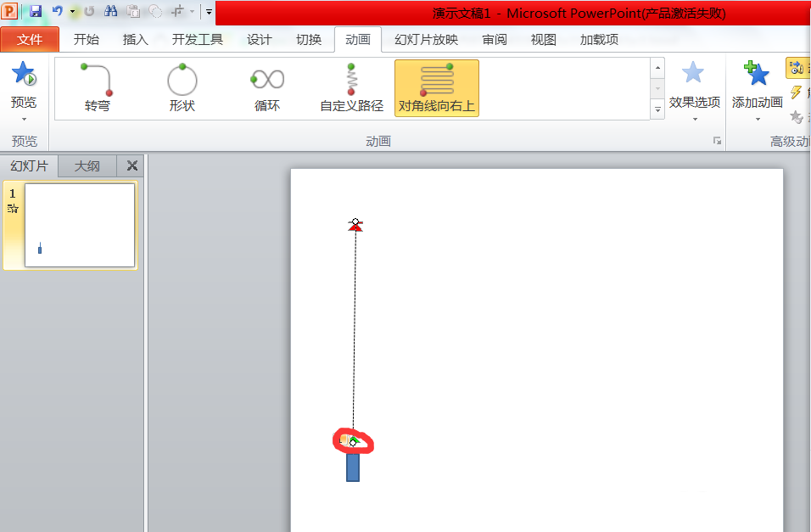Open the 动画 group dialog launcher
Image resolution: width=811 pixels, height=532 pixels.
pyautogui.click(x=717, y=140)
